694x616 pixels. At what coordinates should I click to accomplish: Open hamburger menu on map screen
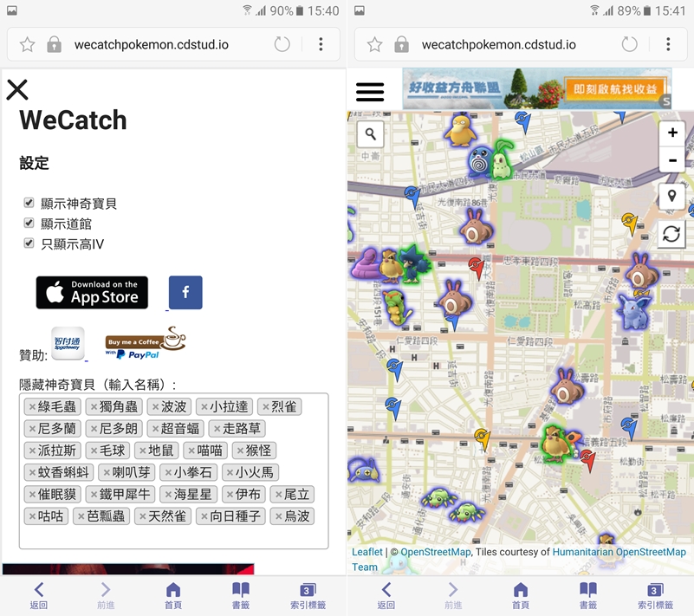point(370,92)
